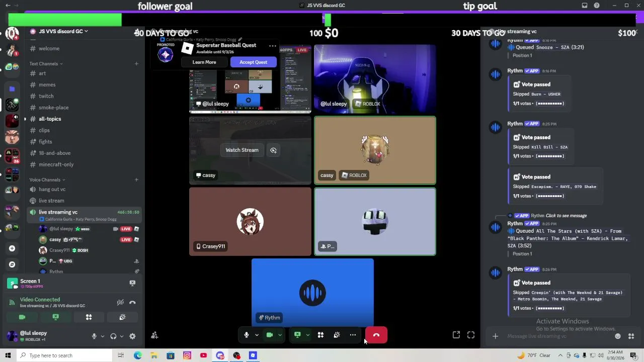
Task: Click the Message live streaming vc input
Action: pyautogui.click(x=558, y=336)
